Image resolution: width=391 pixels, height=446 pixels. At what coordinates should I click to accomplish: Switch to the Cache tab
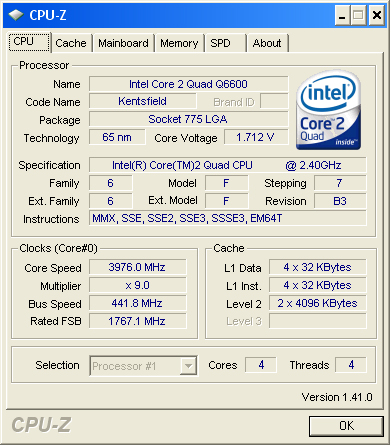point(71,43)
